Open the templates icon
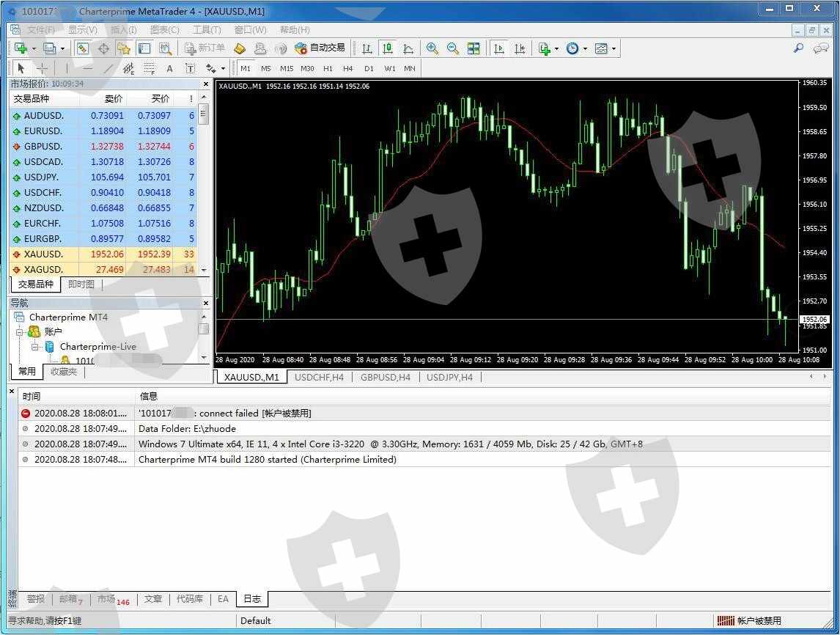Screen dimensions: 840x635 (x=601, y=48)
